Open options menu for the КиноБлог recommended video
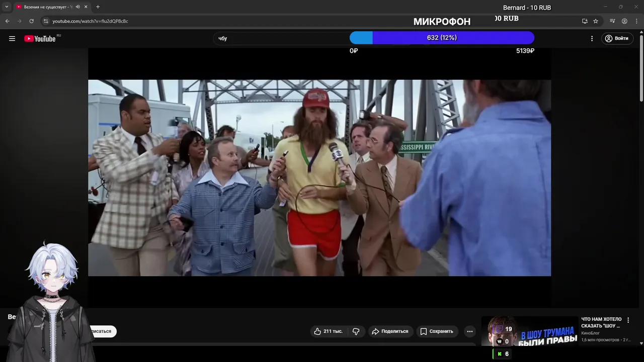This screenshot has width=644, height=362. point(628,320)
